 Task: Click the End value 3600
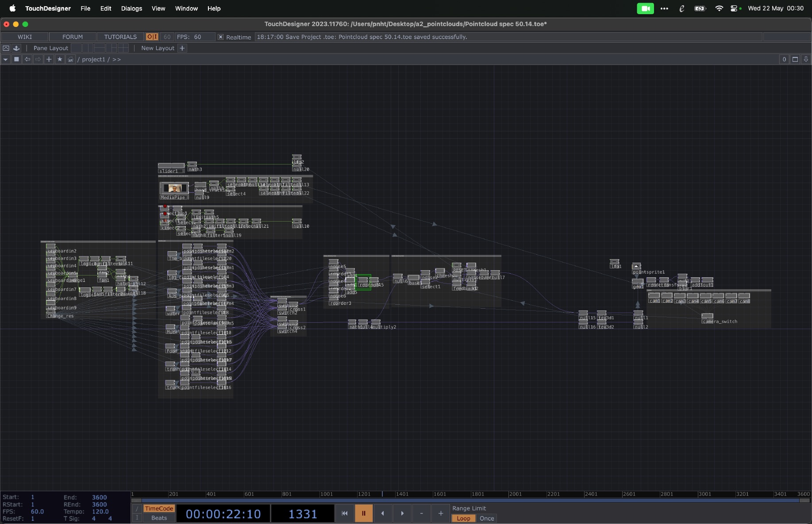click(100, 497)
